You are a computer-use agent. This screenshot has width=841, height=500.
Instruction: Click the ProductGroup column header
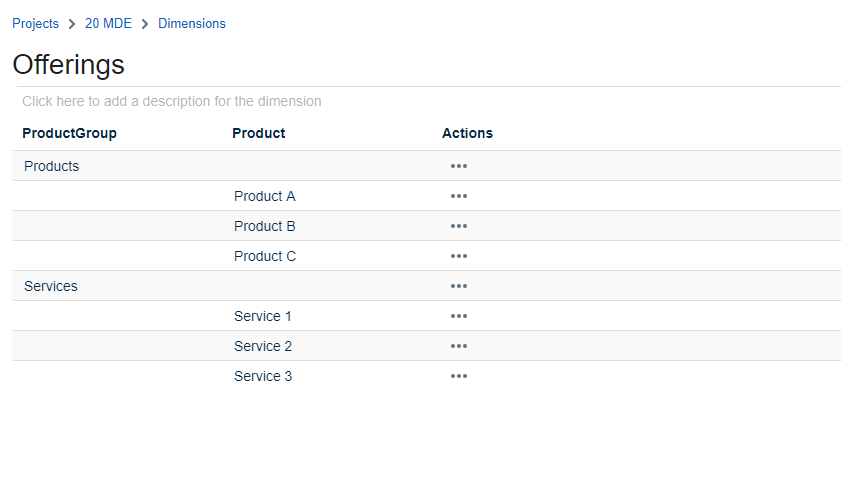click(69, 133)
